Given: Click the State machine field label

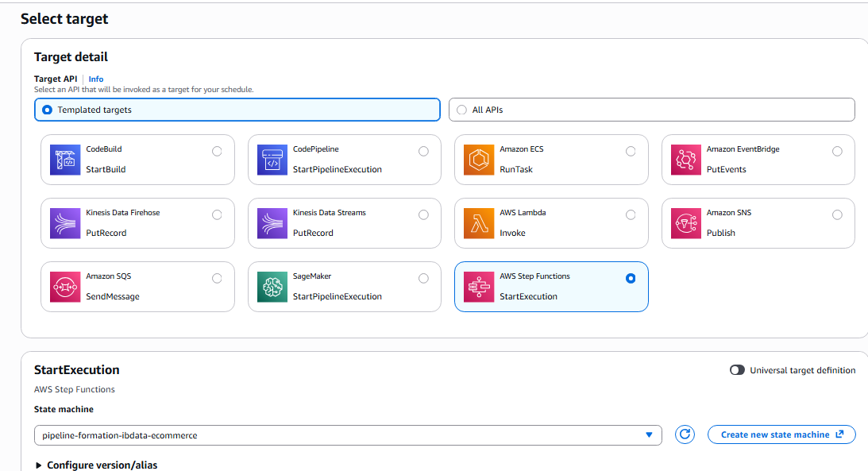Looking at the screenshot, I should tap(64, 409).
